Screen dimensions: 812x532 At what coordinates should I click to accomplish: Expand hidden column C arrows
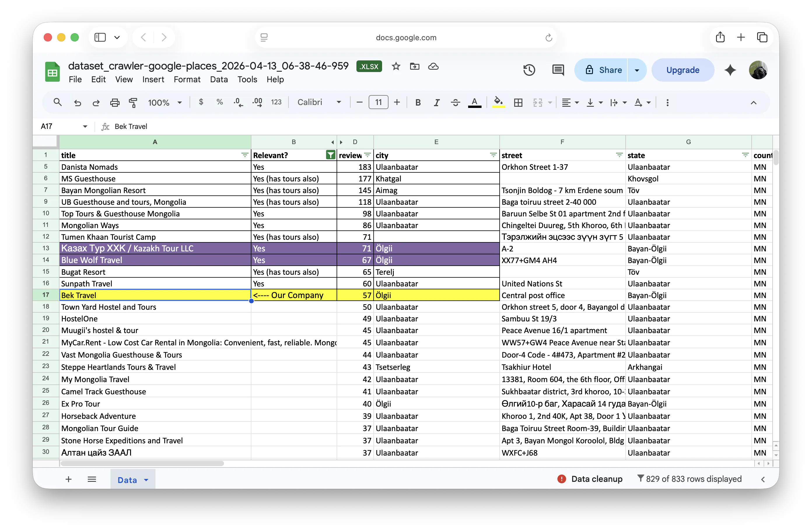[x=337, y=142]
